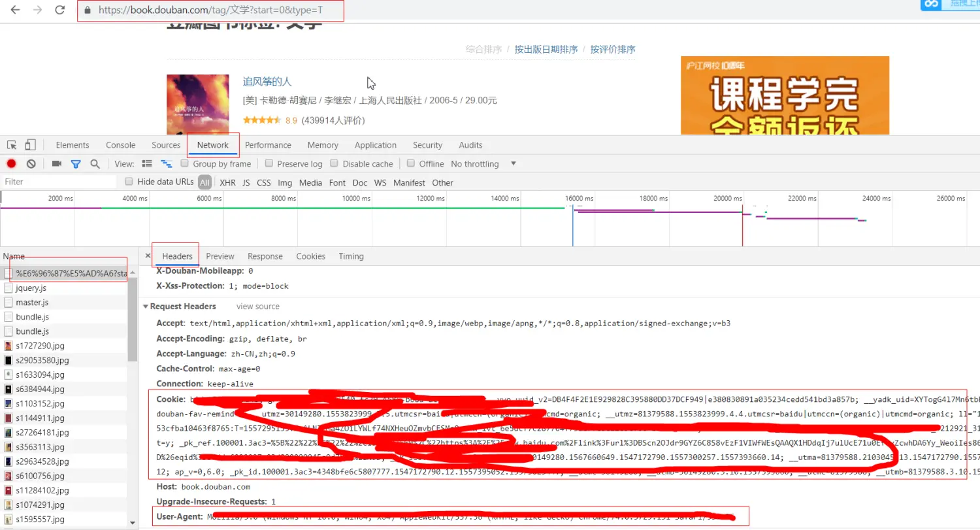The image size is (980, 530).
Task: Toggle the network overview icon next to View
Action: tap(165, 164)
